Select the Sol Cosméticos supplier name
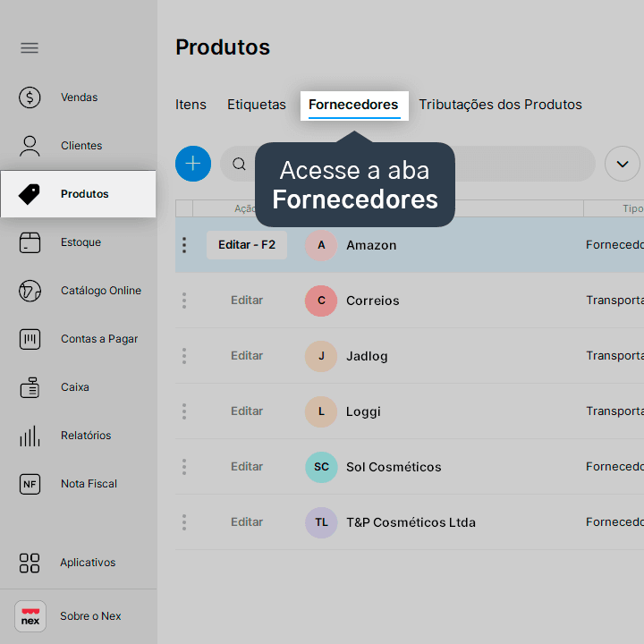The image size is (644, 644). pos(394,468)
